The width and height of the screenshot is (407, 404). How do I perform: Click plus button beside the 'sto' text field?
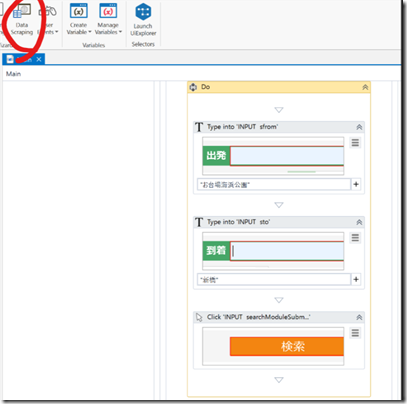pyautogui.click(x=356, y=279)
